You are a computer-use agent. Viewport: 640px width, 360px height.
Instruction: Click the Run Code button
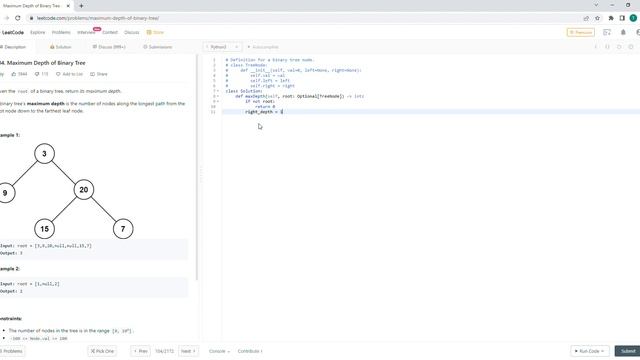(590, 351)
